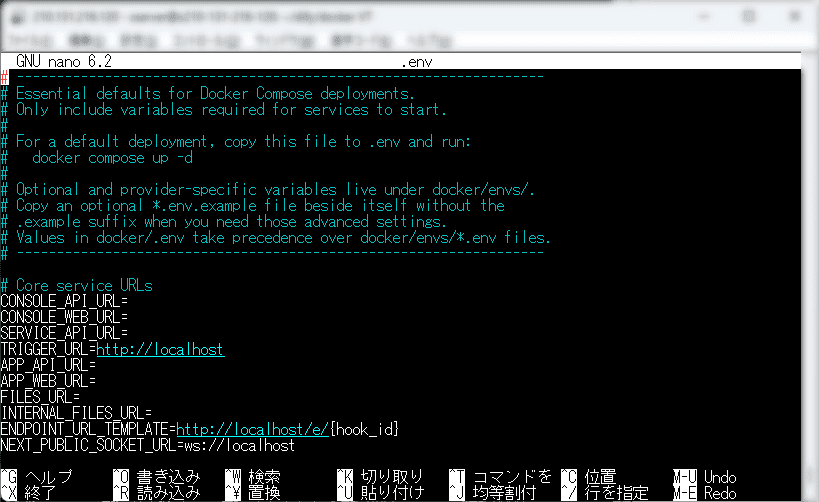Click the '.env' file name in header

click(417, 62)
